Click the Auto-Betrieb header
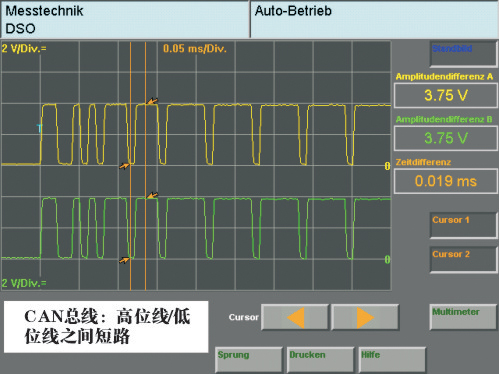This screenshot has height=374, width=499. (x=374, y=19)
